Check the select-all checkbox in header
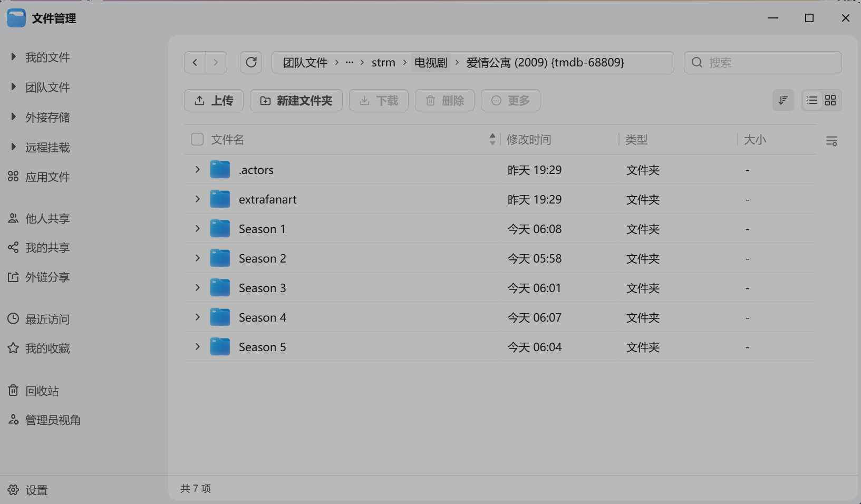This screenshot has height=504, width=861. (197, 139)
